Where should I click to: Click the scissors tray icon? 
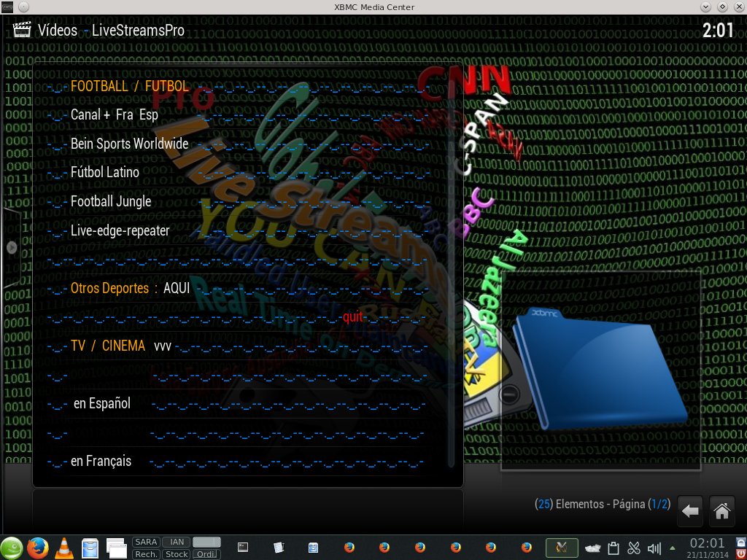tap(634, 548)
